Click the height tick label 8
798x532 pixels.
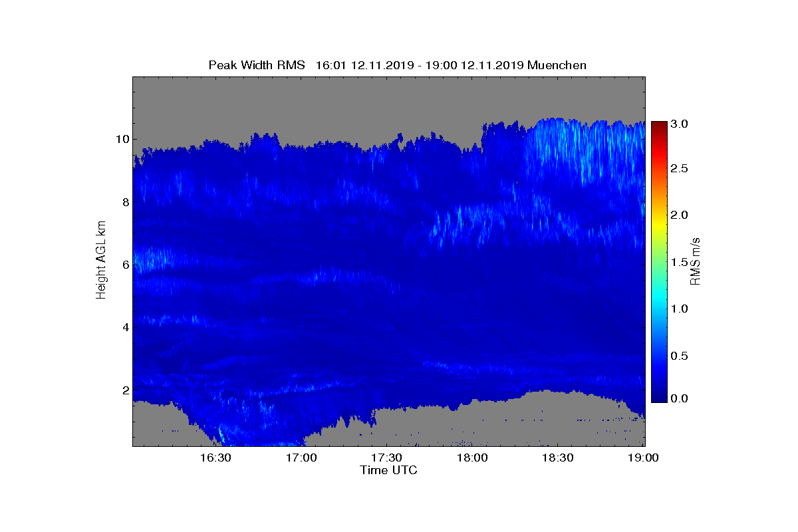tap(125, 202)
